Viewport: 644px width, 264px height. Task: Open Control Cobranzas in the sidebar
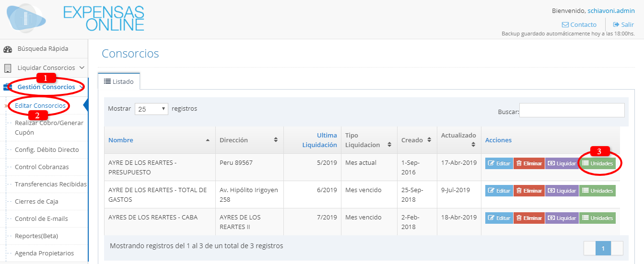42,167
